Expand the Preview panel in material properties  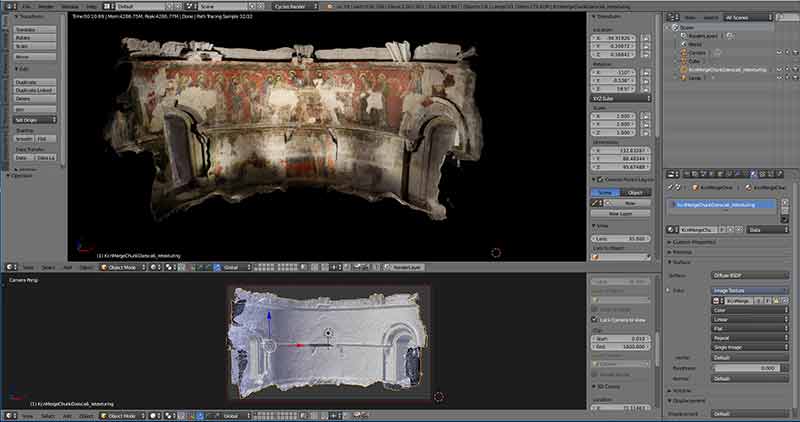pyautogui.click(x=680, y=252)
